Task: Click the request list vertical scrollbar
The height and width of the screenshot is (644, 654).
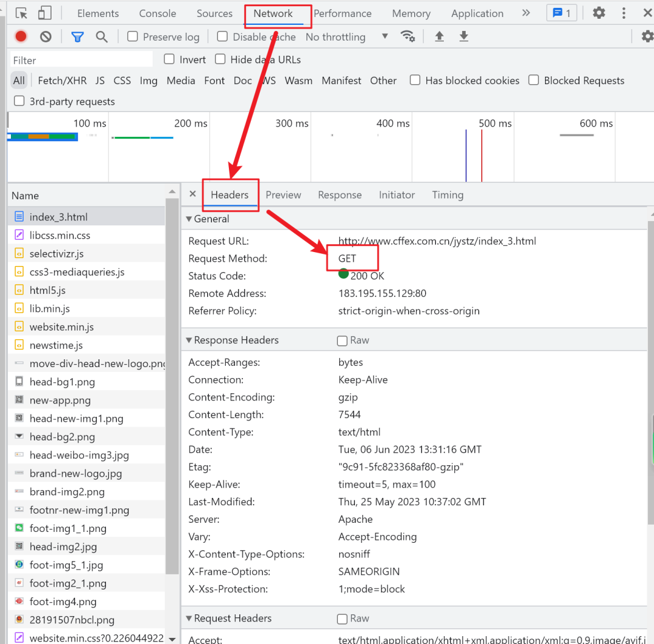Action: pos(172,386)
